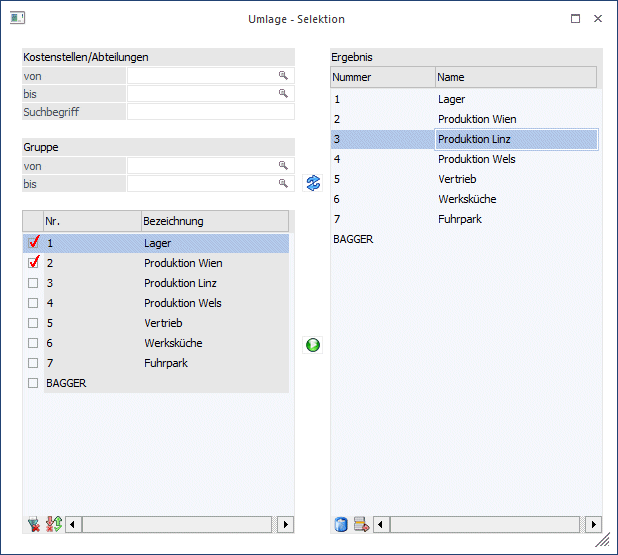The image size is (618, 555).
Task: Open lookup for Kostenstellen 'von' field
Action: (283, 76)
